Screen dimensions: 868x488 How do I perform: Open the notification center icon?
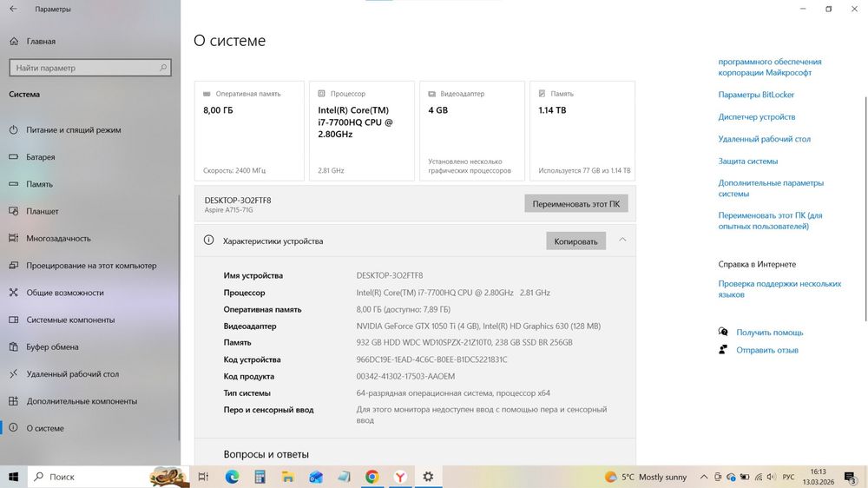click(851, 477)
